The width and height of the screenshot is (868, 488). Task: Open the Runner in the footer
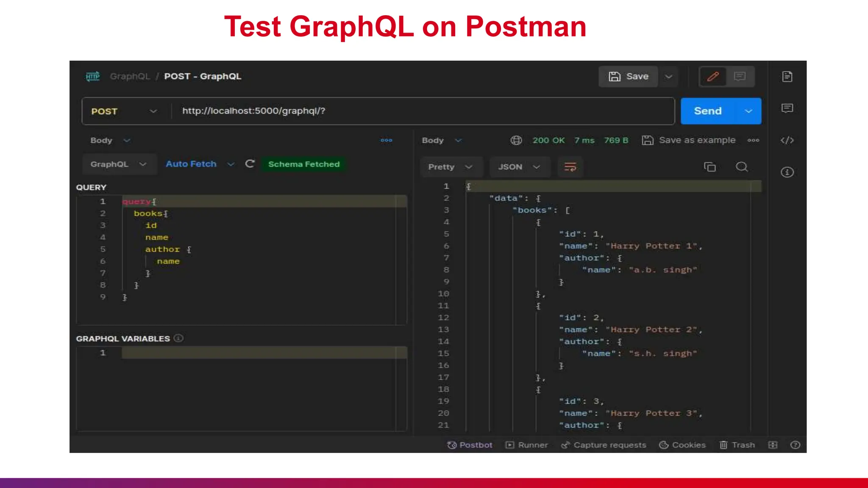click(527, 445)
